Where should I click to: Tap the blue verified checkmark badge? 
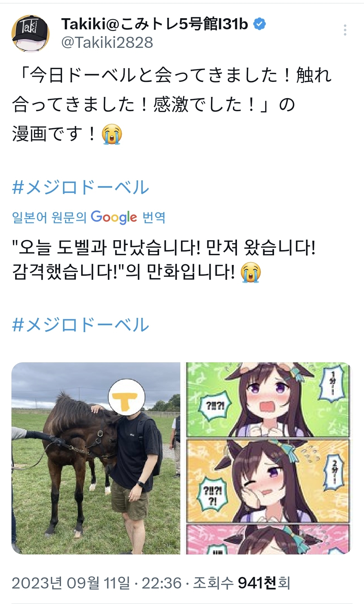[x=260, y=24]
